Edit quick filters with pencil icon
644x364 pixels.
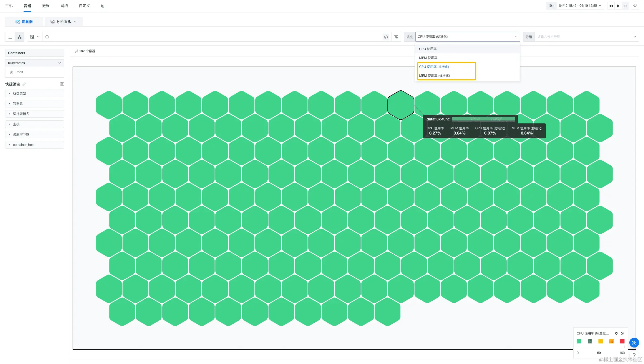click(24, 84)
